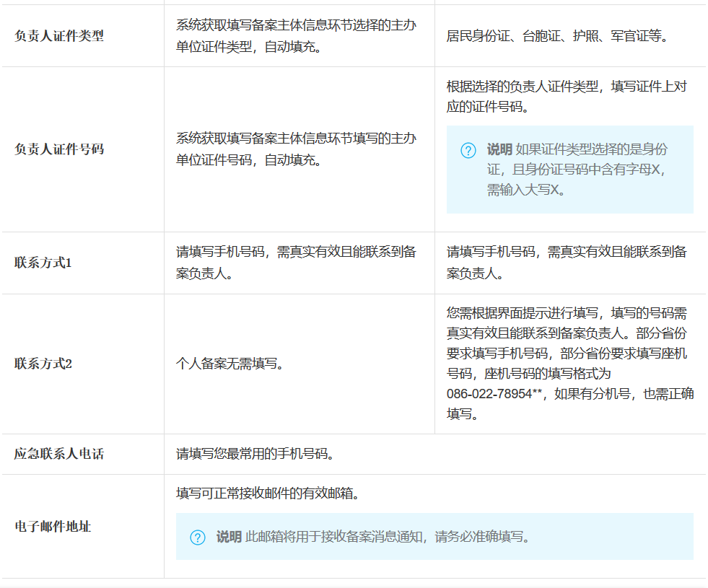Click the note text 需输入大写X
This screenshot has height=588, width=708.
pyautogui.click(x=526, y=190)
